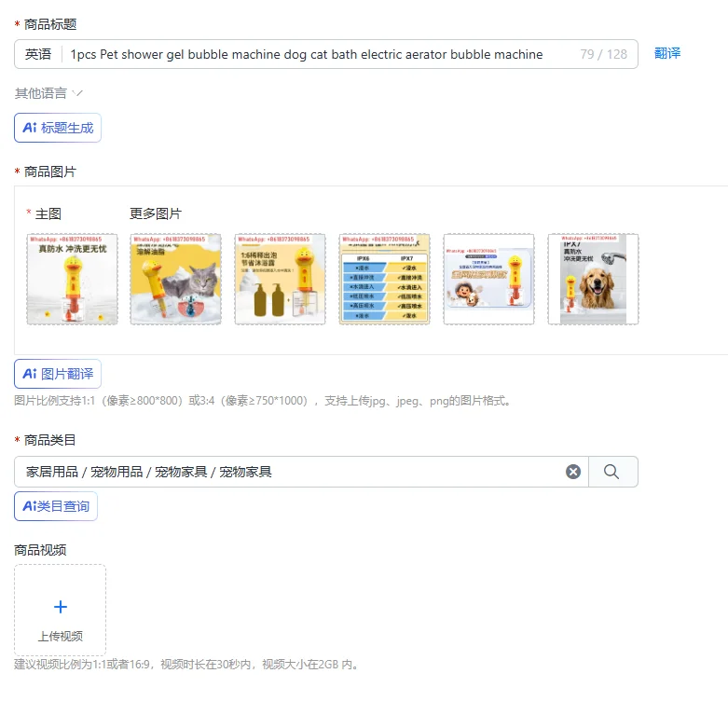
Task: Click the 商品图片 section label
Action: [x=49, y=172]
